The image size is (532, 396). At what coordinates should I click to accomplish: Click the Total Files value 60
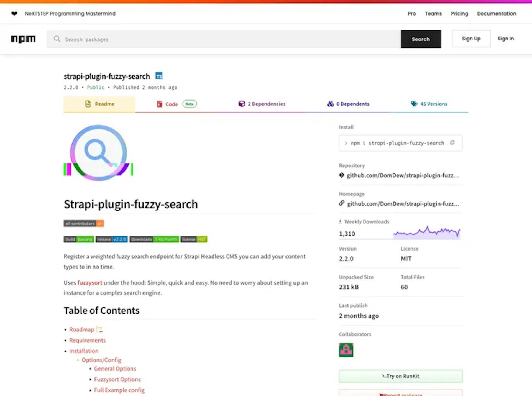click(404, 287)
